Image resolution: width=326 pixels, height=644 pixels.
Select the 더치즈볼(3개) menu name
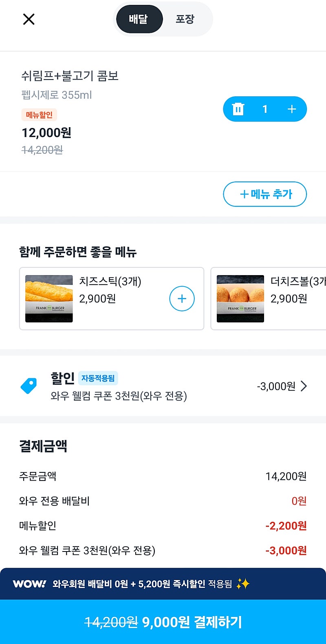coord(298,281)
